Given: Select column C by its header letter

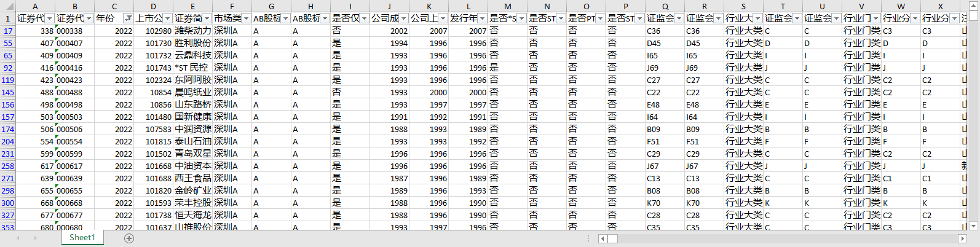Looking at the screenshot, I should click(x=114, y=6).
